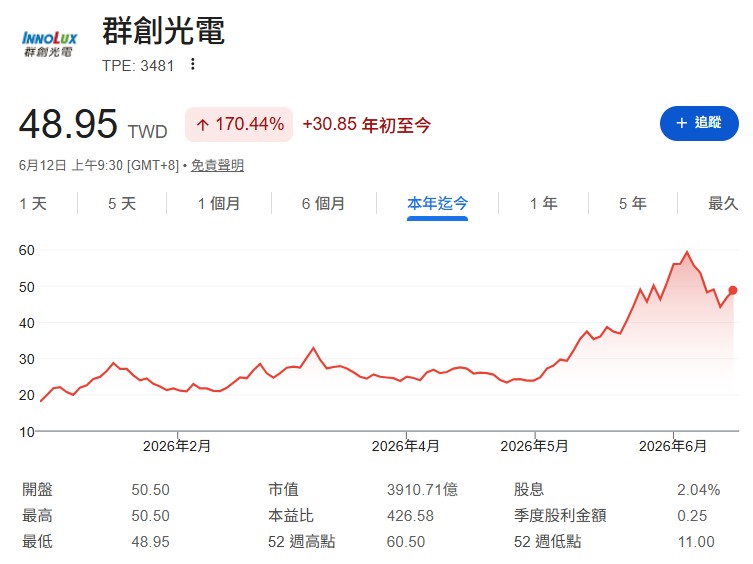753x564 pixels.
Task: Click the 最低 value 48.95
Action: [150, 542]
